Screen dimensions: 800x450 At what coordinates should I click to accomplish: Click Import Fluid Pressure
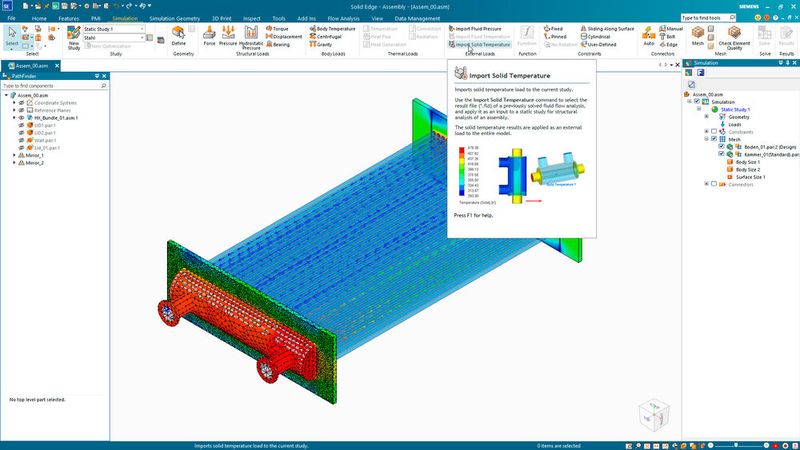(x=475, y=29)
